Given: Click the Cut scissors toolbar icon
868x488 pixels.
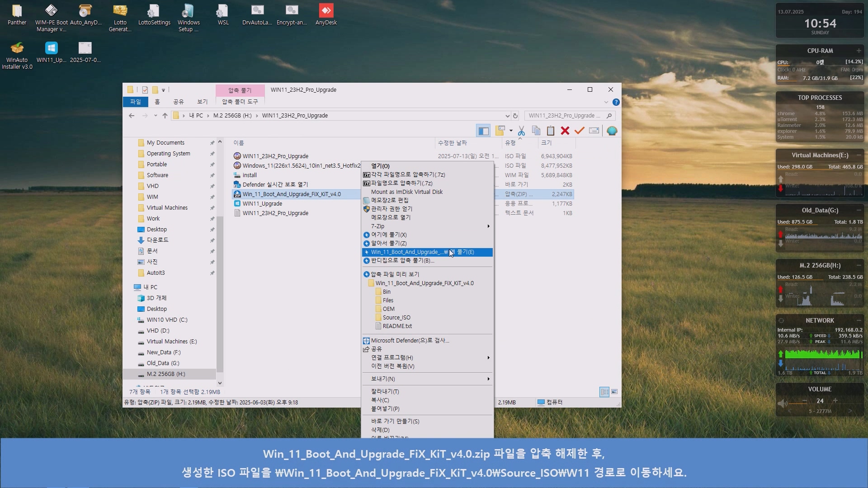Looking at the screenshot, I should pyautogui.click(x=521, y=131).
